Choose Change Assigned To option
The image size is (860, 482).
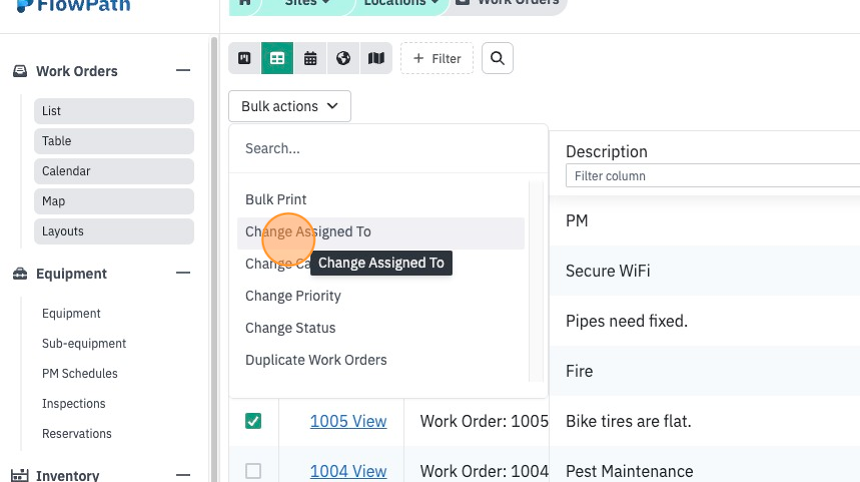coord(381,232)
